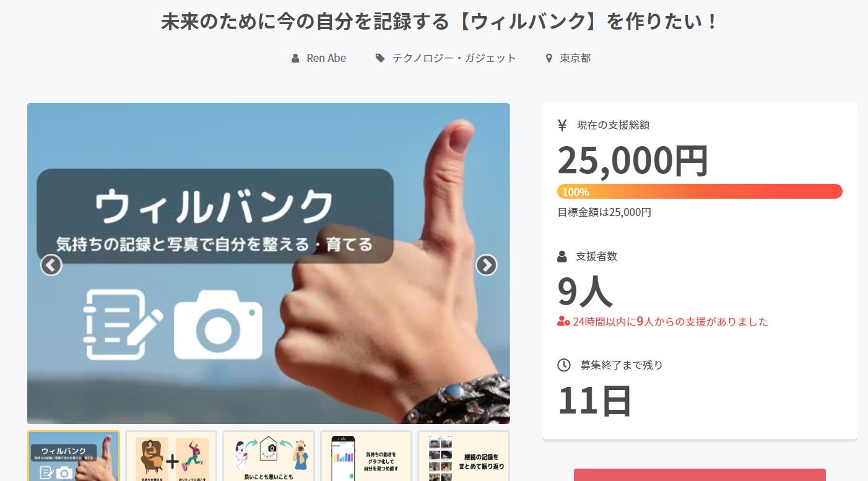Open the 東京都 location link
868x481 pixels.
(575, 58)
